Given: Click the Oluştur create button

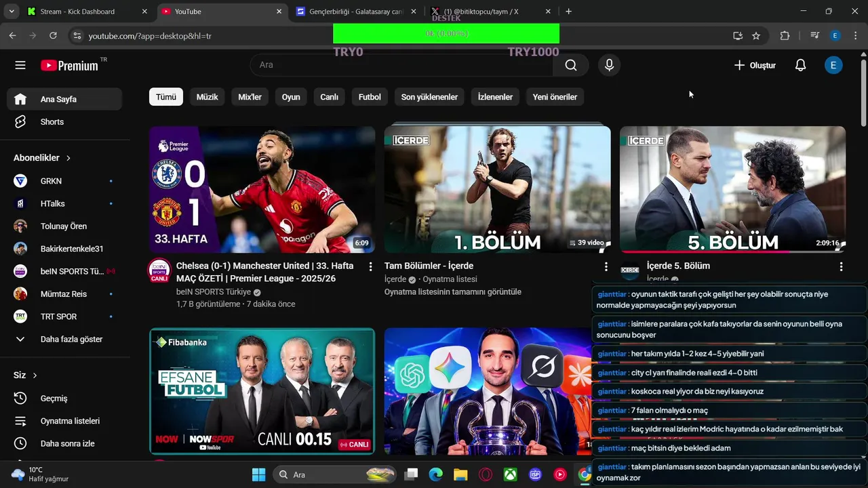Looking at the screenshot, I should pos(755,65).
